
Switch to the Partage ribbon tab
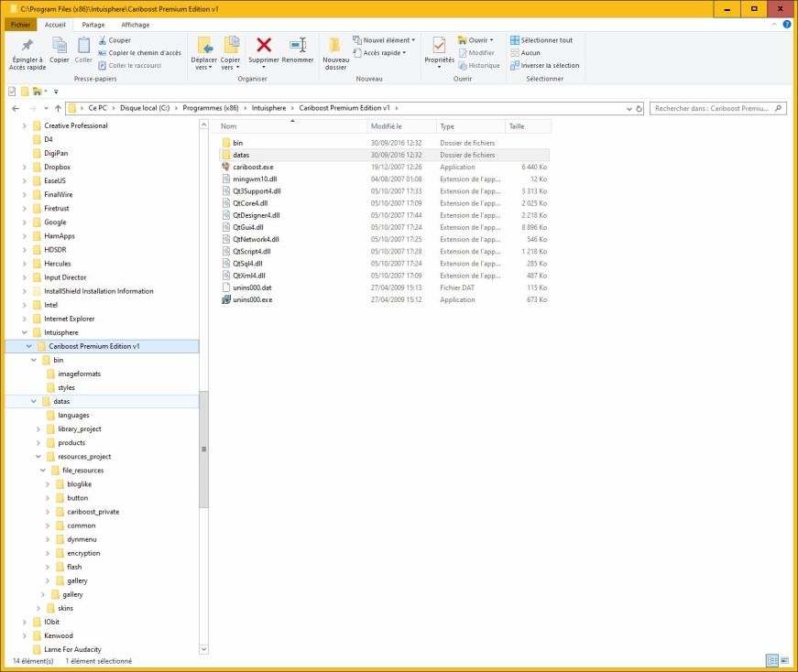[93, 25]
